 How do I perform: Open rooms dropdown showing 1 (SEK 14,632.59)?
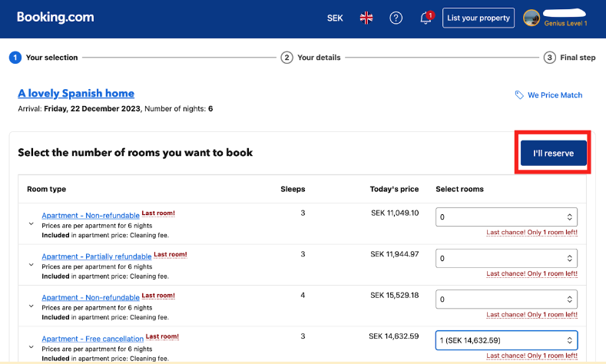(506, 339)
